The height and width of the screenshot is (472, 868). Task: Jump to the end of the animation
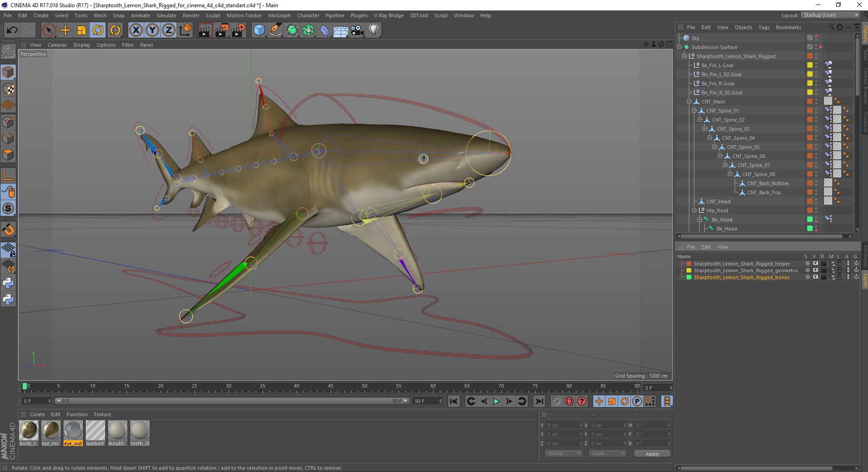[539, 401]
